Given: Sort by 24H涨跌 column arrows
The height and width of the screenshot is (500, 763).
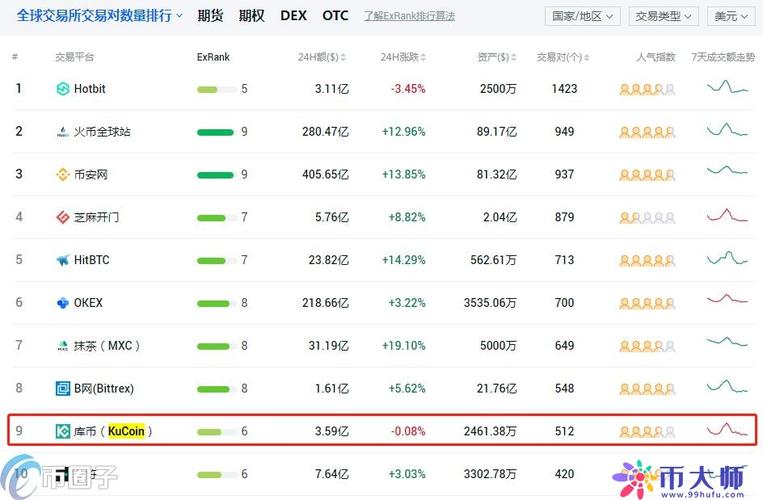Looking at the screenshot, I should pyautogui.click(x=423, y=57).
